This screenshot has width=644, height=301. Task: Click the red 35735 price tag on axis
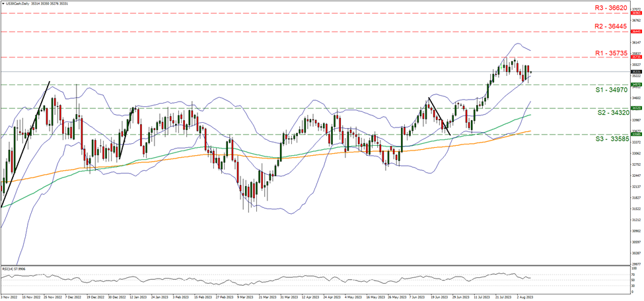(635, 57)
